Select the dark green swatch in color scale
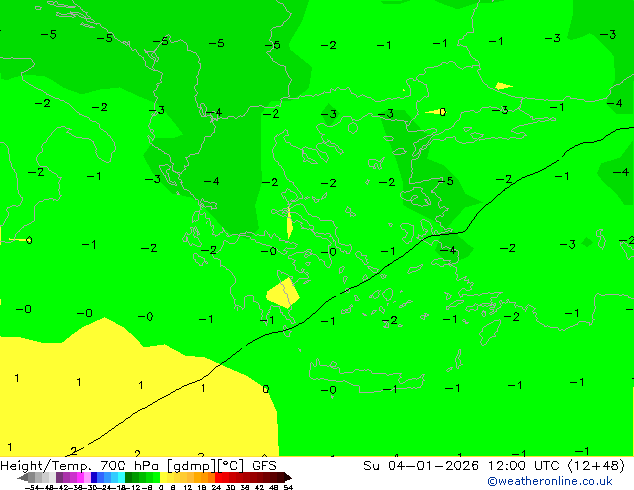 click(129, 477)
